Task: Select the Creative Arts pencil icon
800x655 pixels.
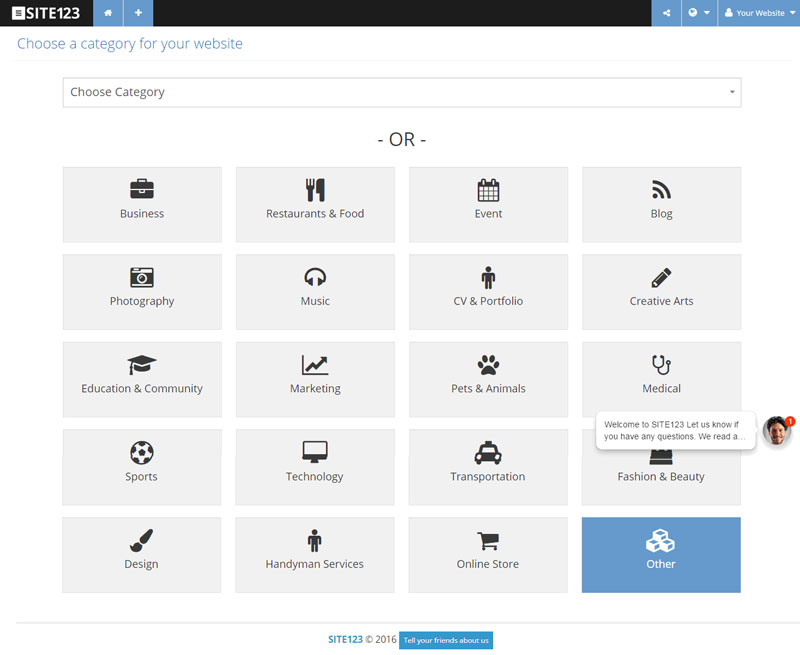Action: (x=661, y=278)
